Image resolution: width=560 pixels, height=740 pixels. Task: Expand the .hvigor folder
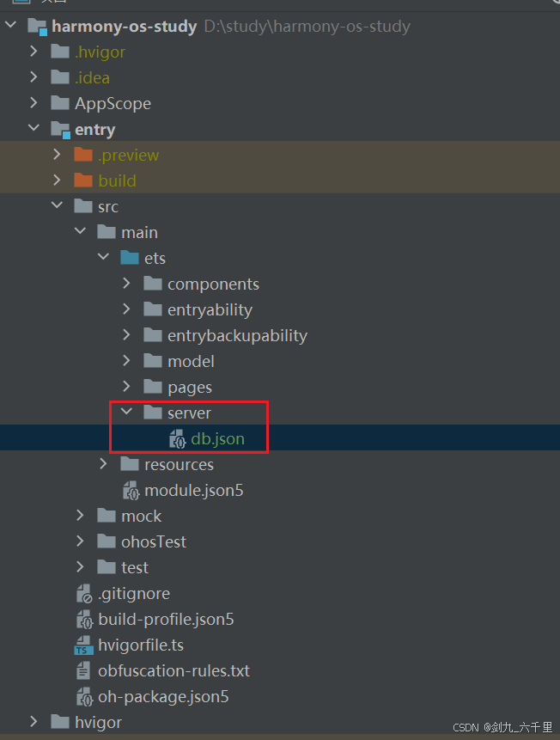point(33,51)
